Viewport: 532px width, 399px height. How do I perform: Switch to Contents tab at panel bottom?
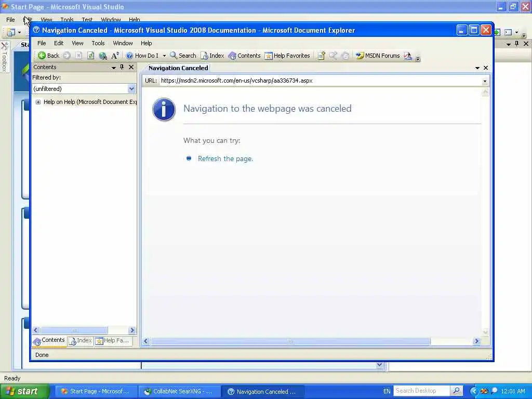pyautogui.click(x=49, y=341)
